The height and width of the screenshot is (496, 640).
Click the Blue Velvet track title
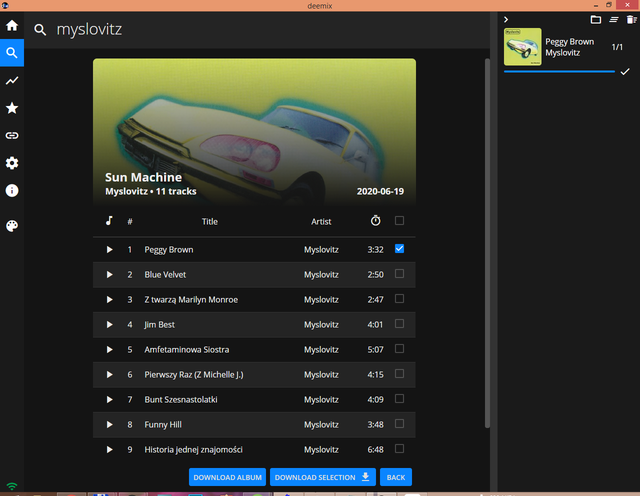point(165,275)
